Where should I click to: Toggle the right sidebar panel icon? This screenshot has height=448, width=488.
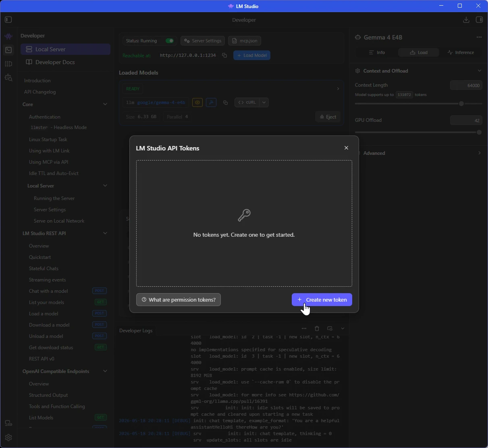pyautogui.click(x=479, y=20)
